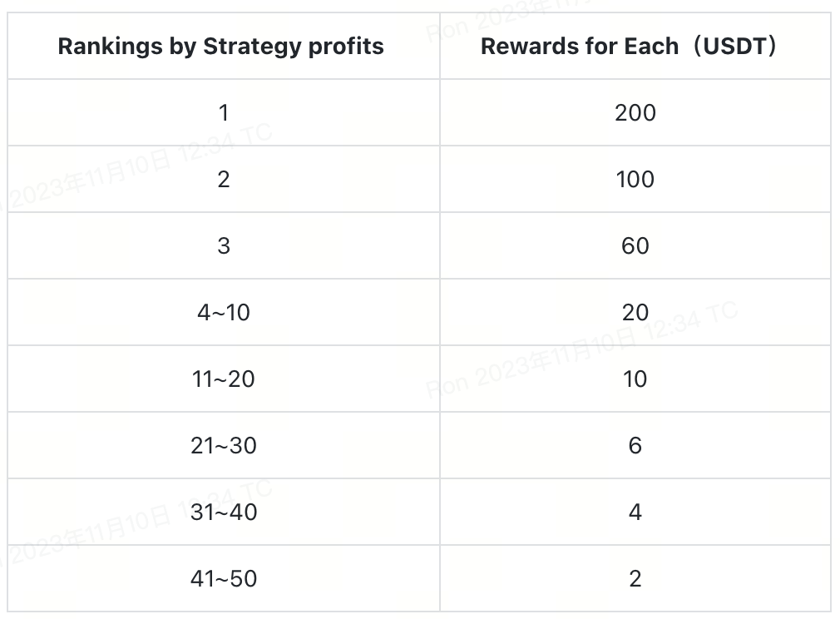Viewport: 840px width, 619px height.
Task: Click the rank 1 cell
Action: point(223,112)
